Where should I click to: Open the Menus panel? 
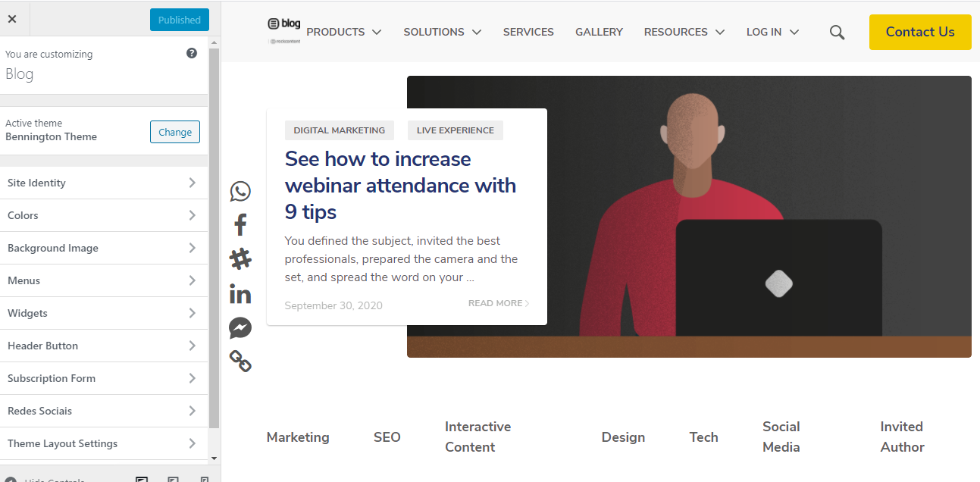(x=104, y=280)
